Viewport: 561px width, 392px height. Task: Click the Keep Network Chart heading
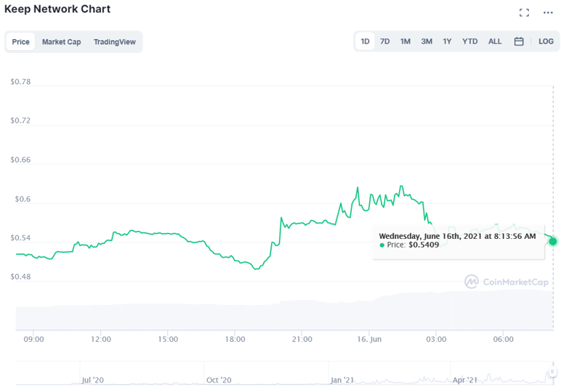[57, 9]
